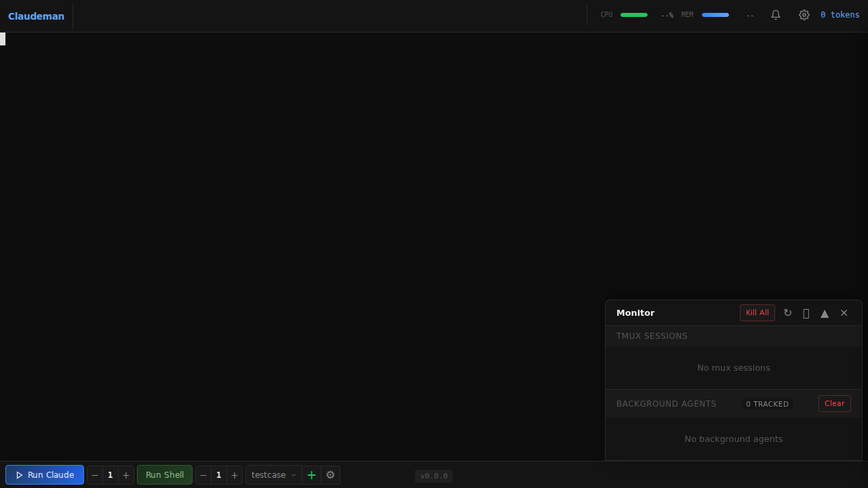Image resolution: width=868 pixels, height=488 pixels.
Task: Click the v0.0.0 version label
Action: point(434,476)
